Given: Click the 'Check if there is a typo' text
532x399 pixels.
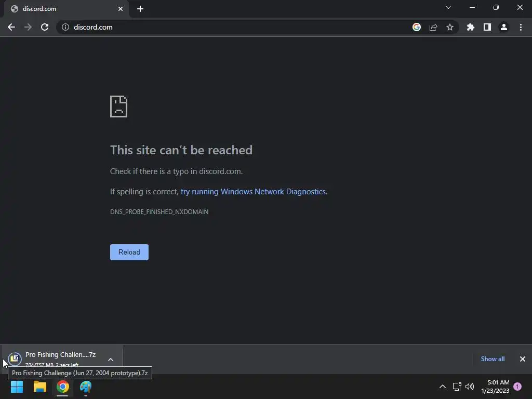Looking at the screenshot, I should coord(177,171).
